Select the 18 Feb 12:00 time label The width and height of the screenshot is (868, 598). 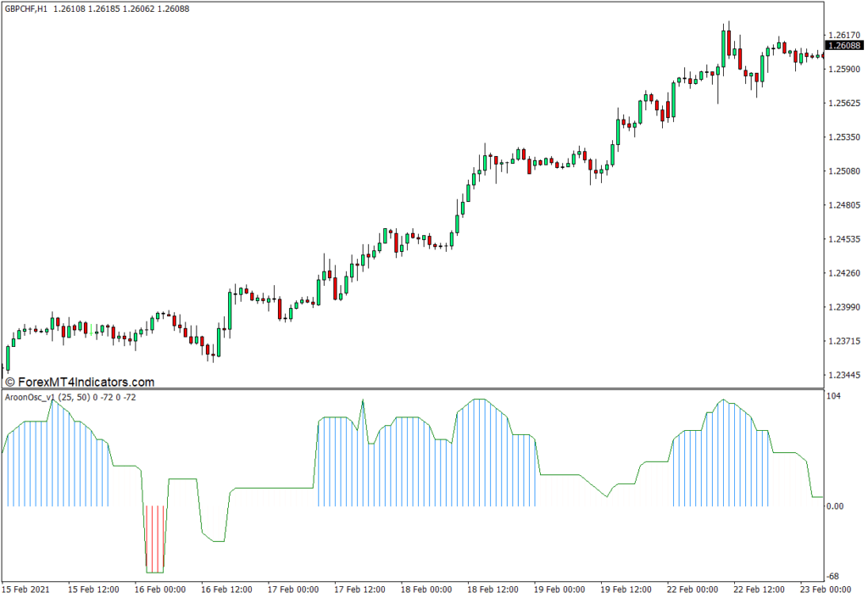point(494,590)
